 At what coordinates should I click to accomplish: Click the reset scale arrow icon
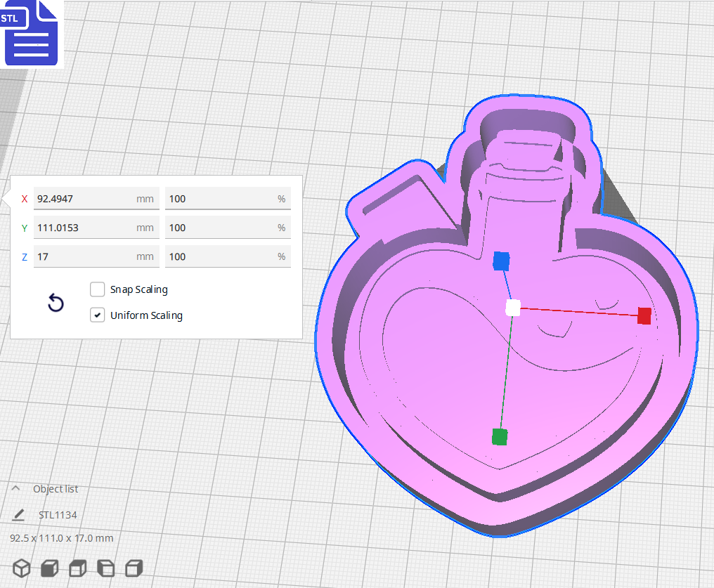(56, 303)
